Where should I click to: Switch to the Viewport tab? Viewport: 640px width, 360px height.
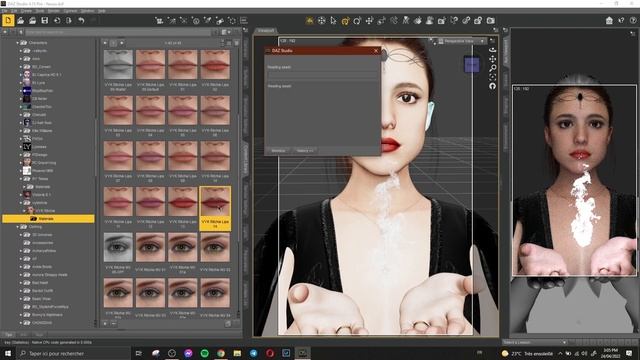[266, 31]
